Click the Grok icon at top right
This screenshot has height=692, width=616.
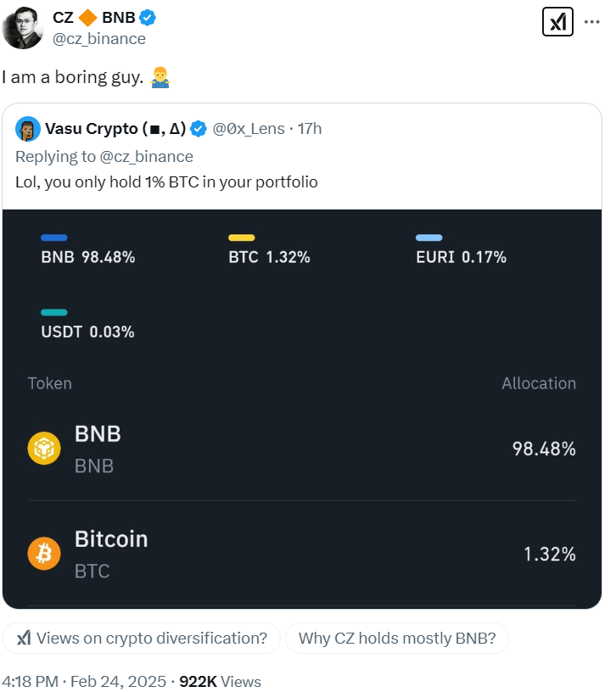[x=557, y=22]
